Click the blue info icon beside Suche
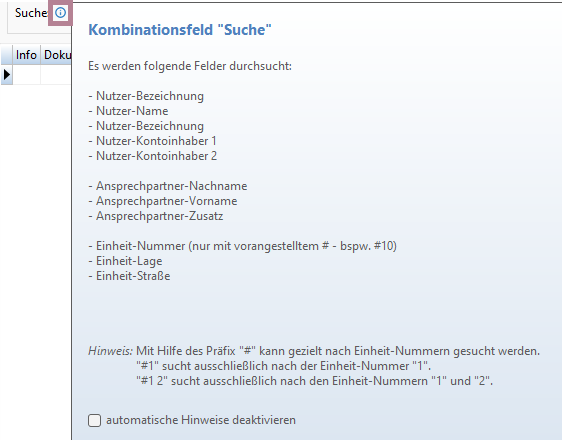Screen dimensions: 562x440 click(60, 13)
